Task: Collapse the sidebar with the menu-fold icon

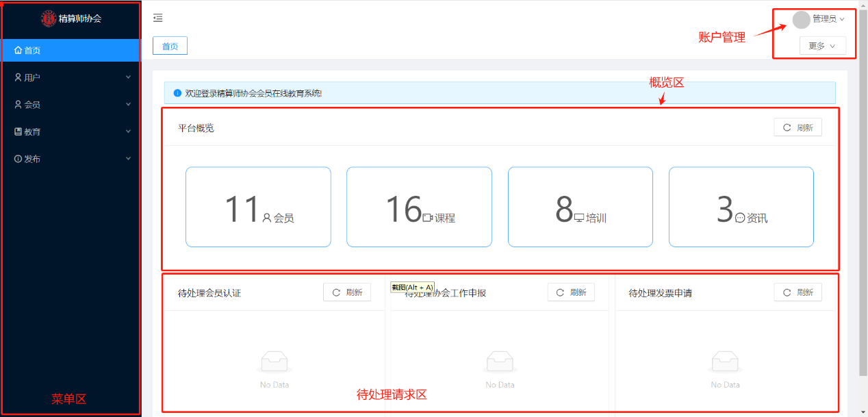Action: coord(157,18)
